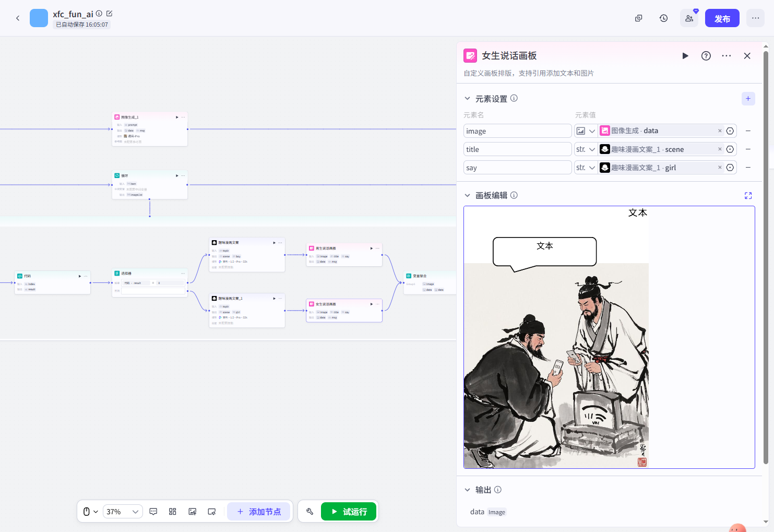The width and height of the screenshot is (774, 532).
Task: Open more menu on 循环 node
Action: pos(183,176)
